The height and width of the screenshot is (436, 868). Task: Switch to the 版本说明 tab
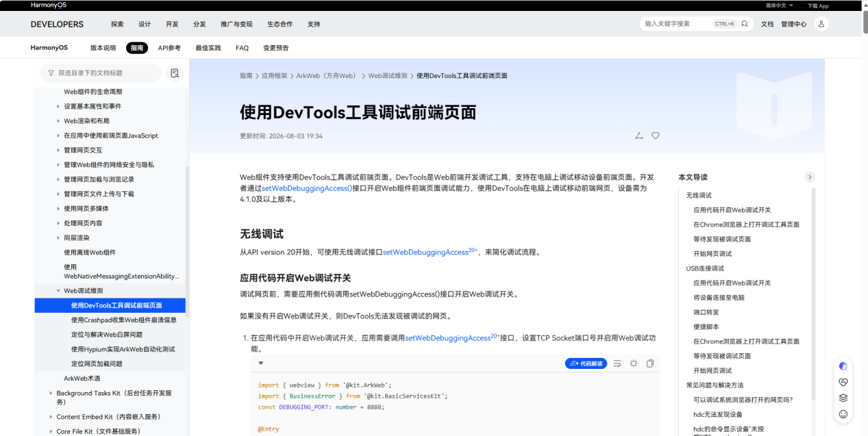point(103,48)
